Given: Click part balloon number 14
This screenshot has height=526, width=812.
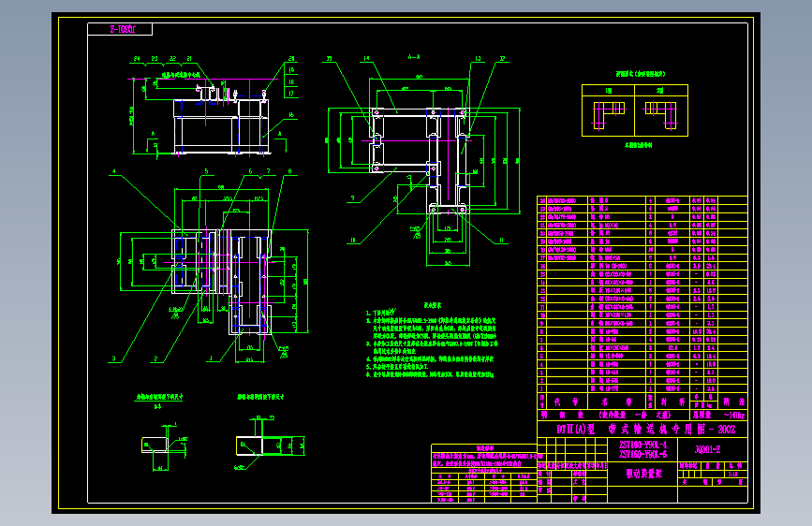Looking at the screenshot, I should (x=366, y=59).
